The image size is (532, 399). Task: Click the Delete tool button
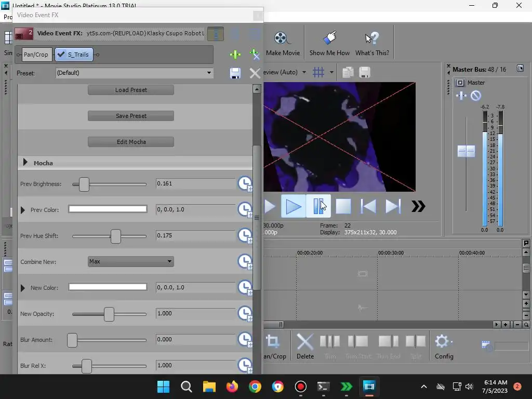pos(305,345)
